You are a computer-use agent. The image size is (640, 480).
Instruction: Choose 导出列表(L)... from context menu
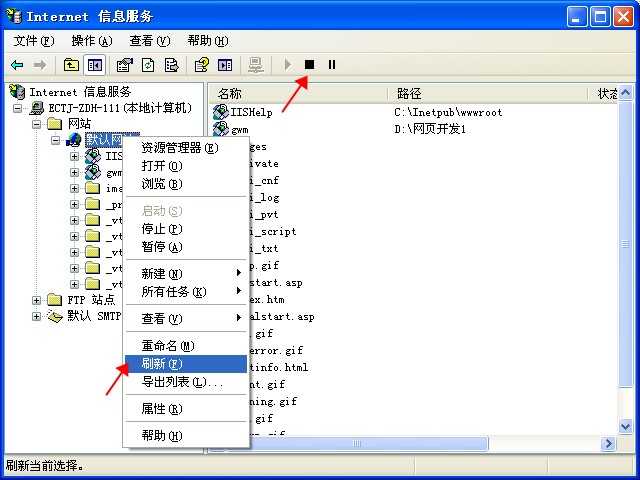pos(186,382)
